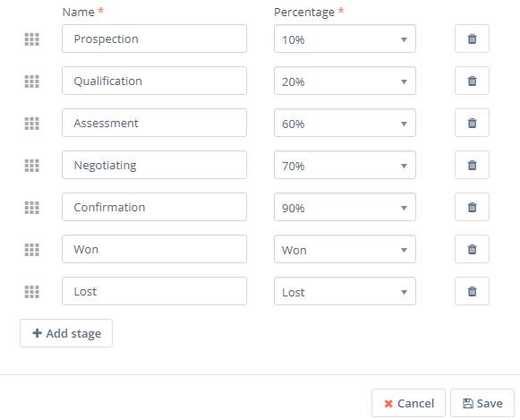
Task: Delete the Prospection stage via trash icon
Action: [x=472, y=39]
